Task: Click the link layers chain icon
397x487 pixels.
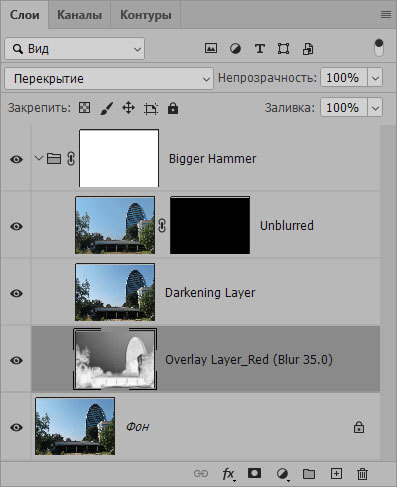Action: (201, 473)
